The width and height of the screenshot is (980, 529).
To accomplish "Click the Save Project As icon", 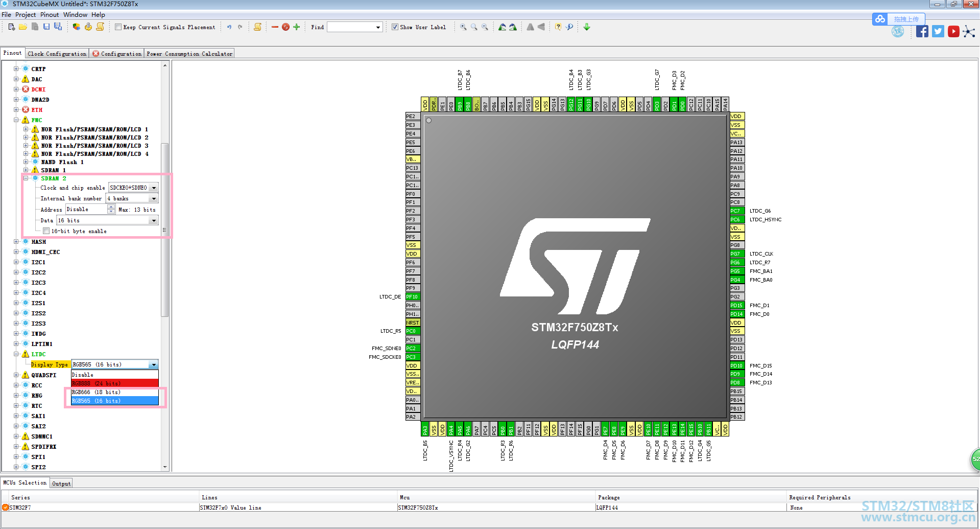I will 58,27.
